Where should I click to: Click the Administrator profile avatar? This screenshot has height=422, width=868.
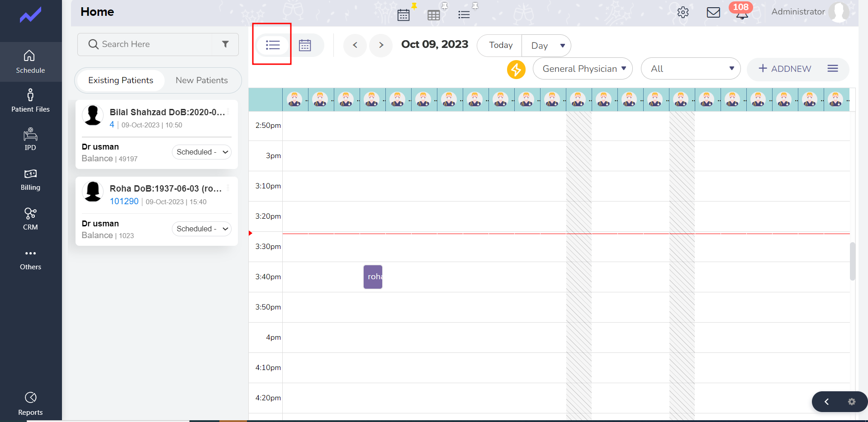point(839,12)
